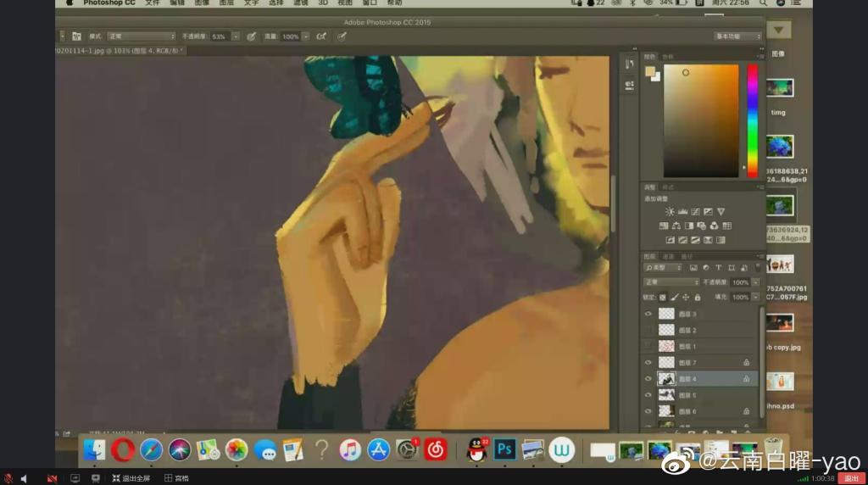
Task: Hide layer 图层 6 eye icon
Action: 648,411
